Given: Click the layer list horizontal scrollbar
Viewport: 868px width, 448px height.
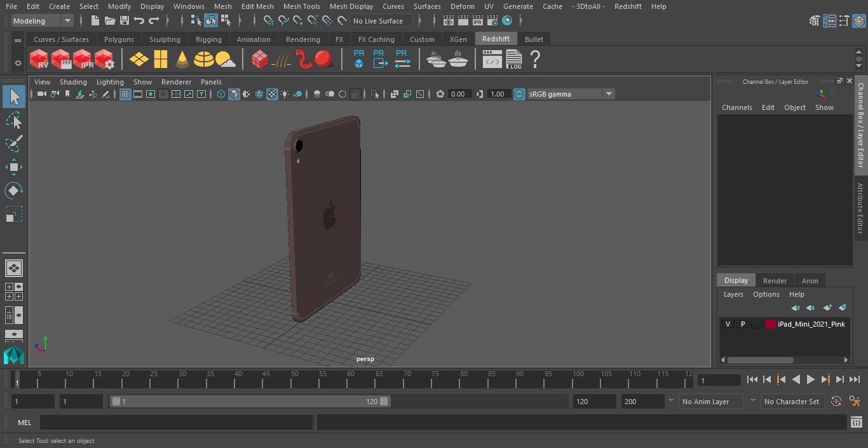Looking at the screenshot, I should click(x=761, y=360).
